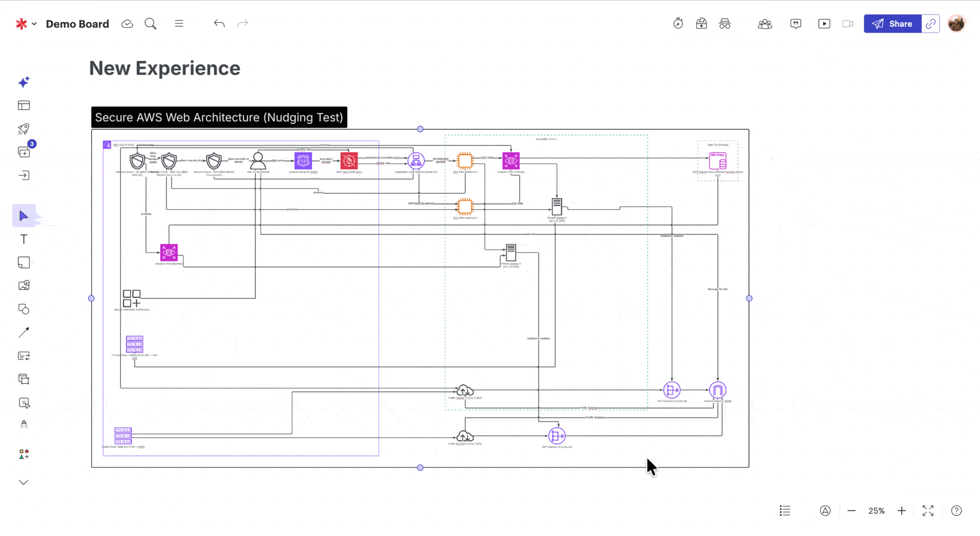Screen dimensions: 980x536
Task: Open the Lucid logo main menu dropdown
Action: click(26, 24)
